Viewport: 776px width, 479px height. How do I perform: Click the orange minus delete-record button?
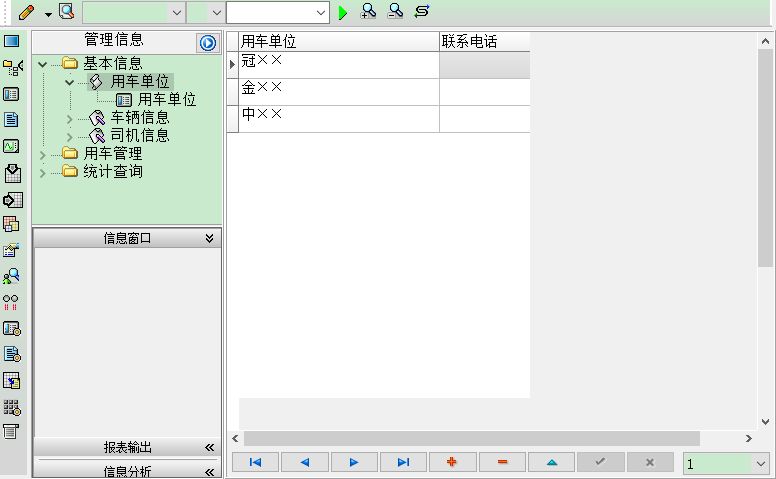point(502,462)
